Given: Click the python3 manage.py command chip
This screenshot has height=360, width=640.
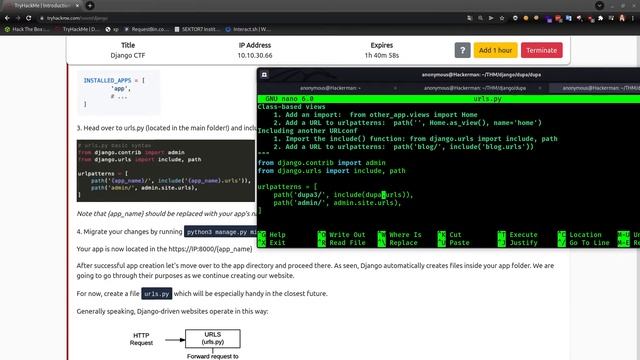Looking at the screenshot, I should point(220,231).
